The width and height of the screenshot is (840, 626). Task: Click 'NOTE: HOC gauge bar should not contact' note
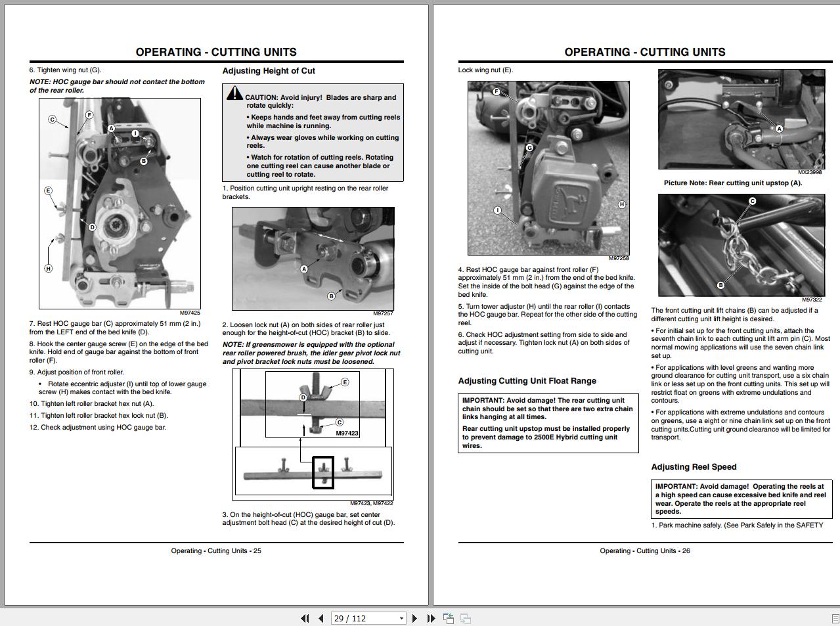point(117,86)
